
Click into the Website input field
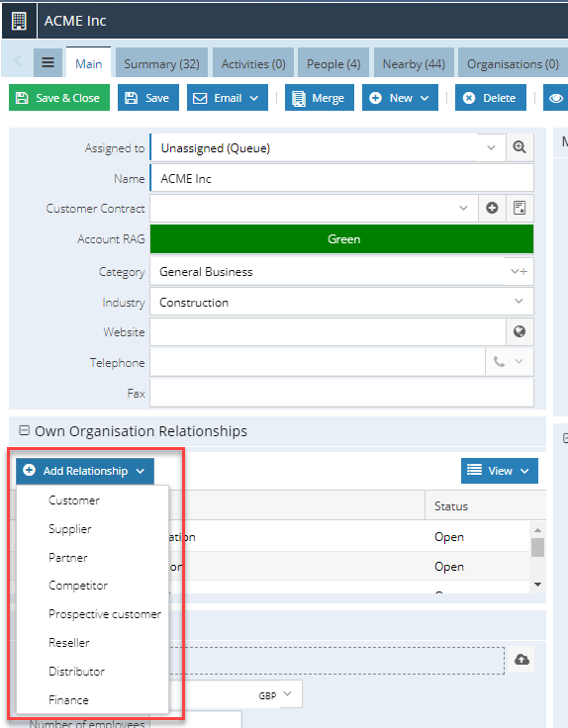pyautogui.click(x=328, y=331)
